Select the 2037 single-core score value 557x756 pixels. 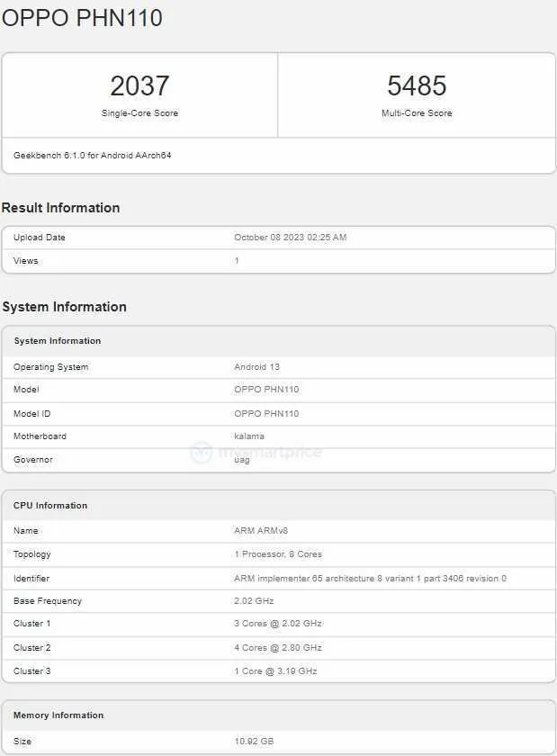(139, 85)
